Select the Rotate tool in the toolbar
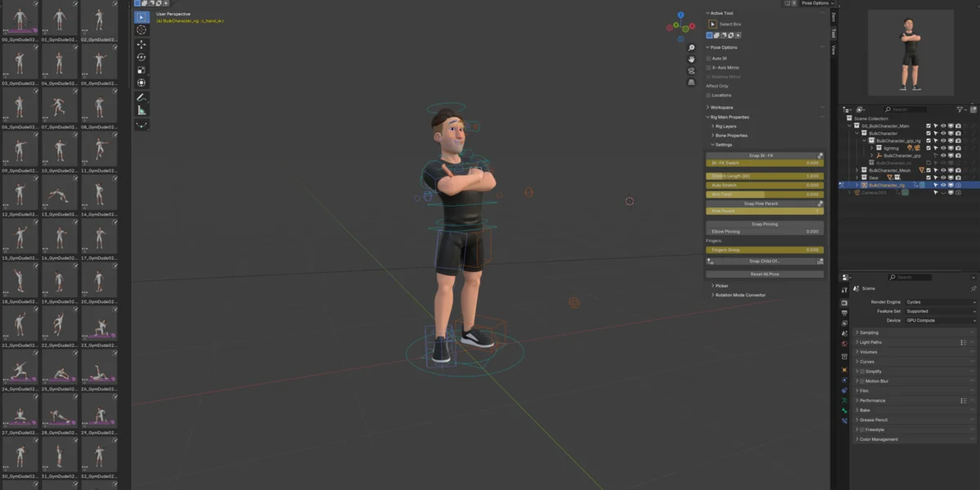 point(141,56)
